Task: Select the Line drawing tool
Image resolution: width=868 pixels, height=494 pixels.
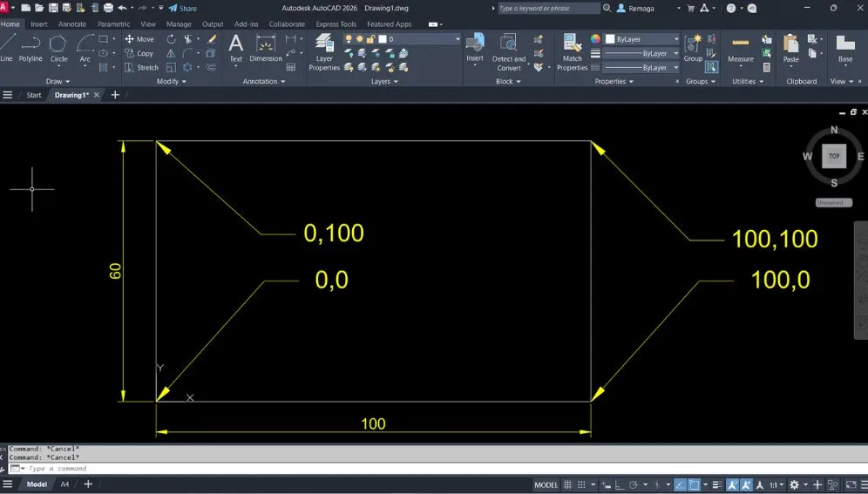Action: [x=7, y=47]
